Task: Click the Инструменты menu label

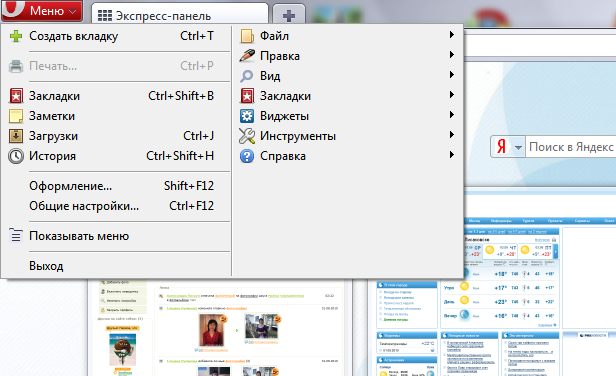Action: pyautogui.click(x=298, y=136)
